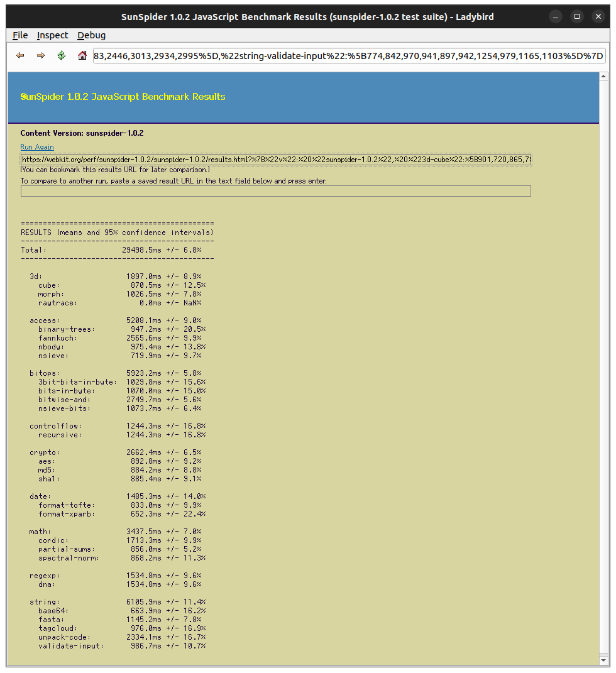Maximize the Ladybird window
The height and width of the screenshot is (673, 616).
[577, 17]
